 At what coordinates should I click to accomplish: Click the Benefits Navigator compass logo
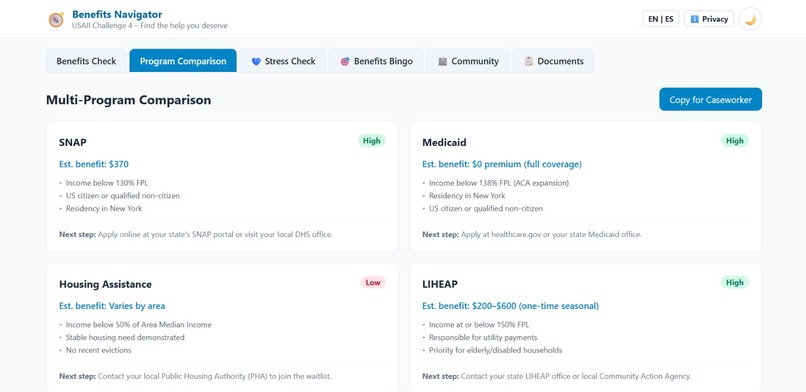point(56,20)
